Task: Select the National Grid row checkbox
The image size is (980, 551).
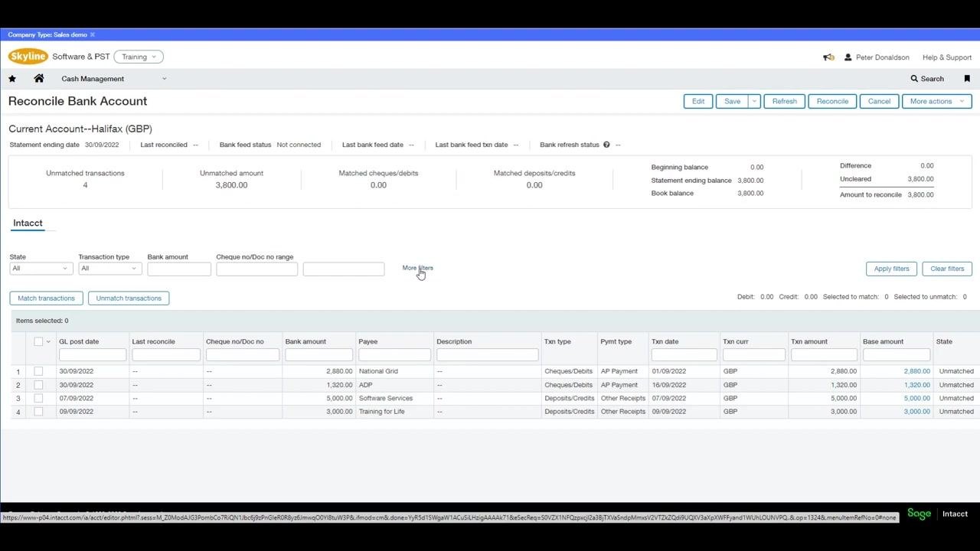Action: pos(38,371)
